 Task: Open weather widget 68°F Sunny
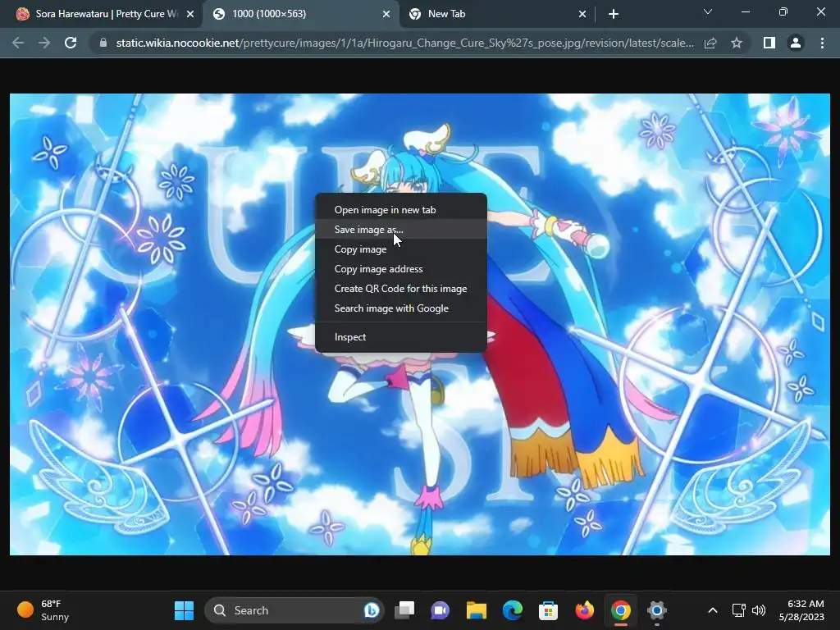[x=43, y=610]
